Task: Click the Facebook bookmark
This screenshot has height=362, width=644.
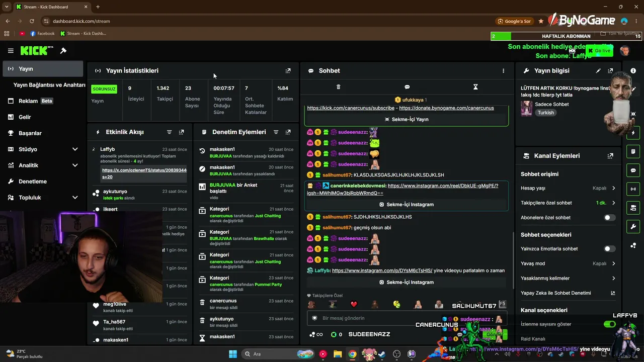Action: 42,34
